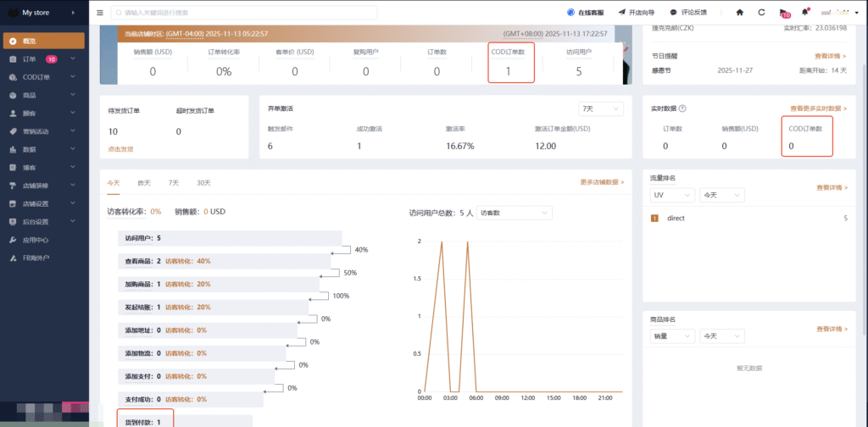Open the flag messages icon with badge
This screenshot has width=868, height=427.
(x=783, y=14)
